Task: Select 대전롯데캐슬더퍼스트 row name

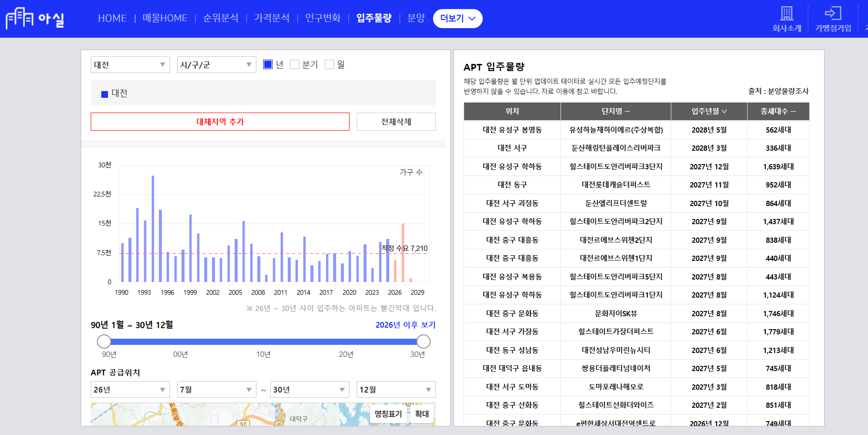Action: pyautogui.click(x=616, y=185)
